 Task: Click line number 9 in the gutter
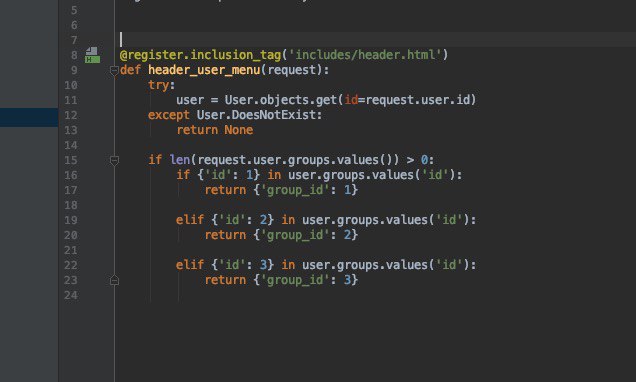point(74,71)
